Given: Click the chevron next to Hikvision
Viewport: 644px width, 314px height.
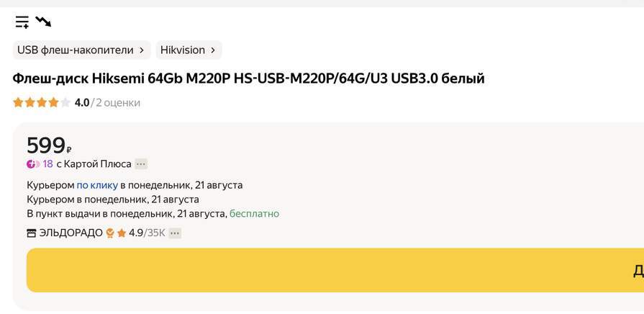Looking at the screenshot, I should [x=212, y=50].
